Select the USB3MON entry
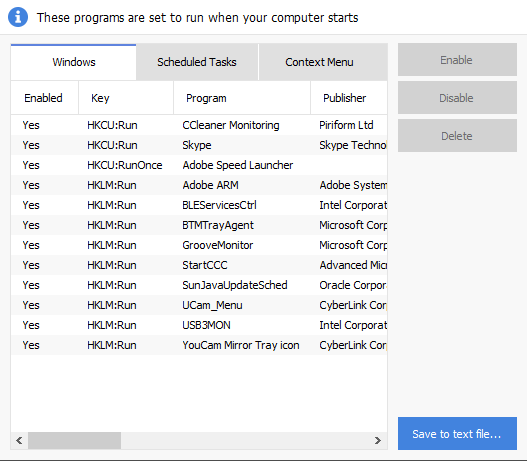This screenshot has height=461, width=527. click(x=199, y=325)
